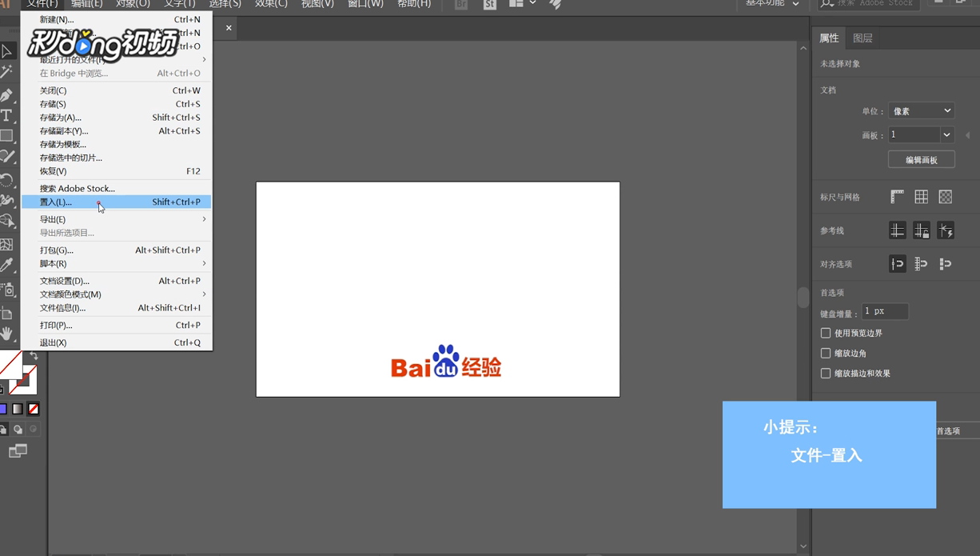Toggle smart guides icon
Screen dimensions: 980x556
click(x=946, y=230)
